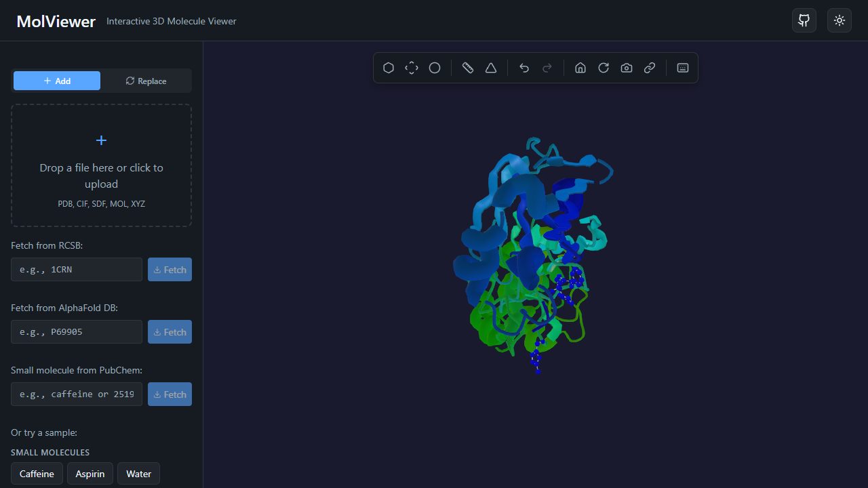
Task: Click the 'Or try a sample:' text
Action: coord(44,432)
